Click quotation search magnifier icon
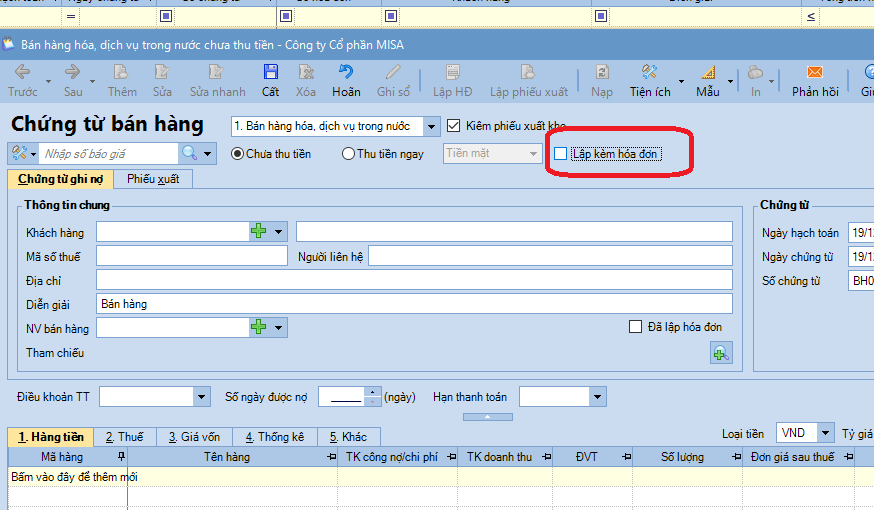Screen dimensions: 874x510 [190, 153]
